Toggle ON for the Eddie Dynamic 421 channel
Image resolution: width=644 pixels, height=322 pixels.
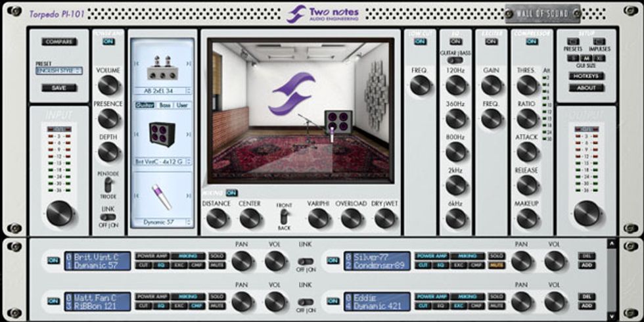click(x=333, y=301)
